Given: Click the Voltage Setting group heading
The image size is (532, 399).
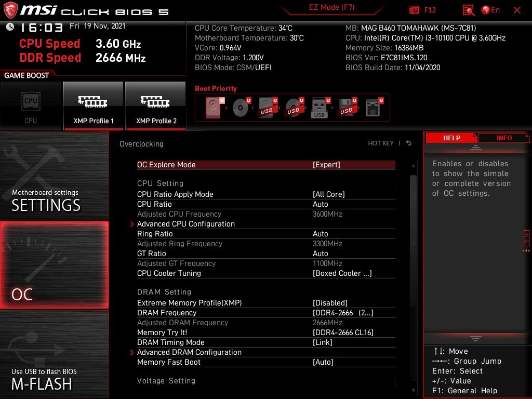Looking at the screenshot, I should pyautogui.click(x=166, y=381).
